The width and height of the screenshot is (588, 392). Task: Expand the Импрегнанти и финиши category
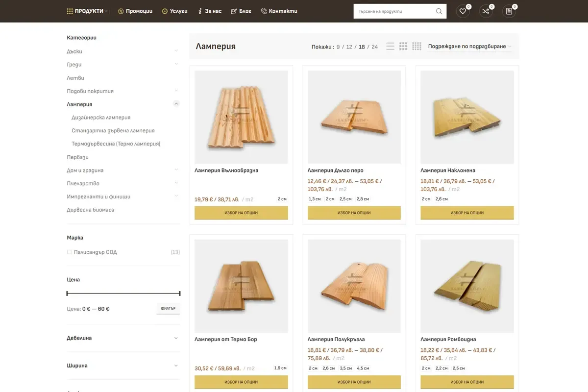176,196
